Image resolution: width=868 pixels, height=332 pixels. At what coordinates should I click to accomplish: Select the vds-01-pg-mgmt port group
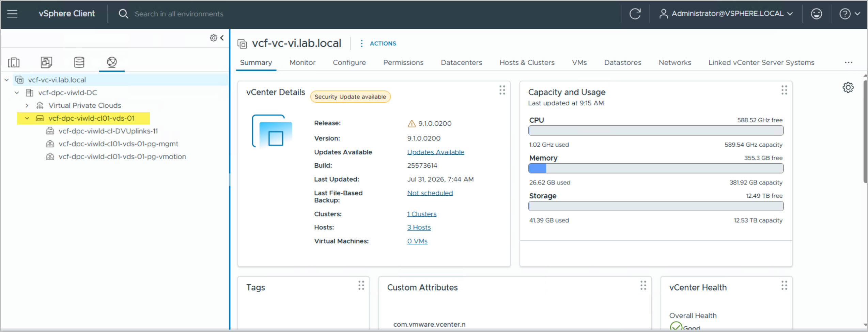pos(118,144)
